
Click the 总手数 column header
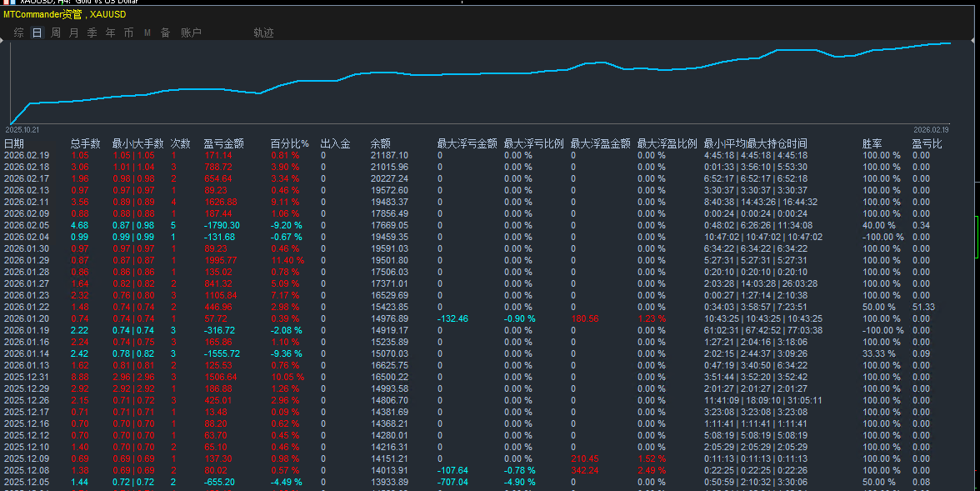click(x=86, y=144)
